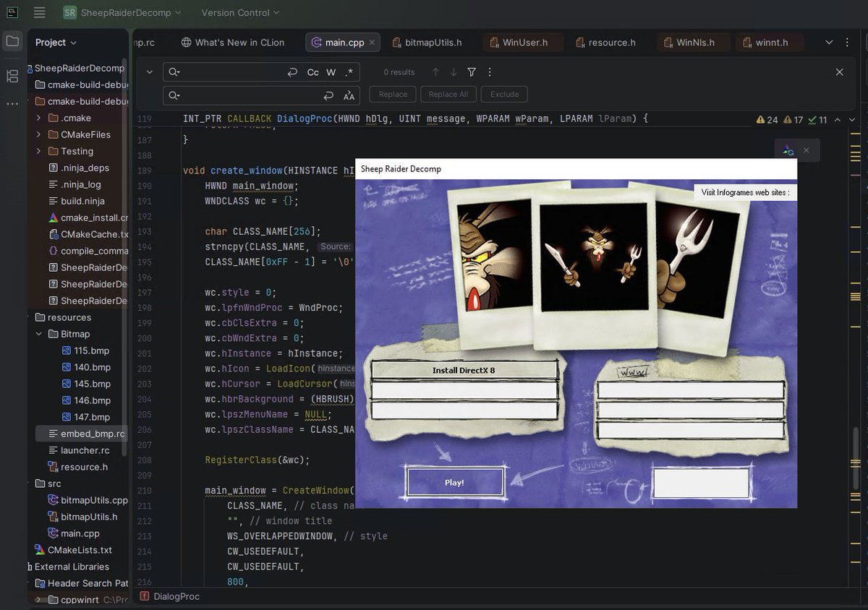Viewport: 868px width, 610px height.
Task: Expand the .cmake folder
Action: [38, 118]
